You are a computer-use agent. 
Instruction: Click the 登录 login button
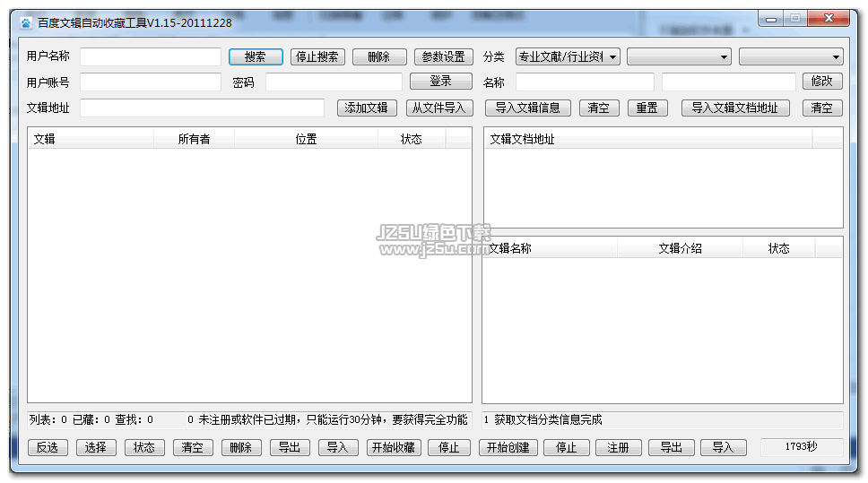click(x=441, y=81)
